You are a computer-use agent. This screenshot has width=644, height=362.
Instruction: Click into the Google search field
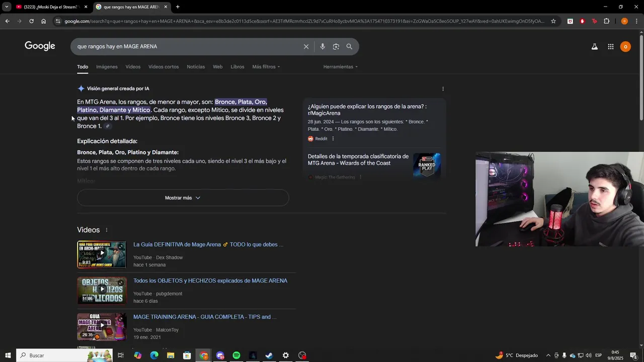point(186,46)
